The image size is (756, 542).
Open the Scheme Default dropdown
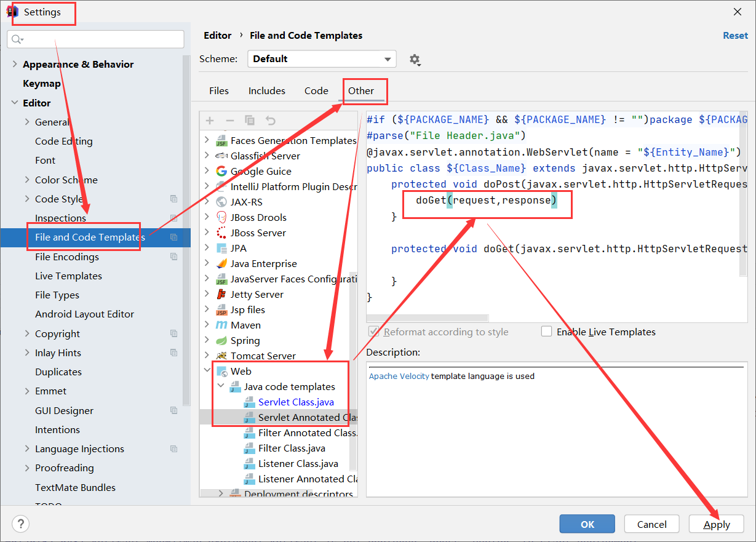click(322, 59)
